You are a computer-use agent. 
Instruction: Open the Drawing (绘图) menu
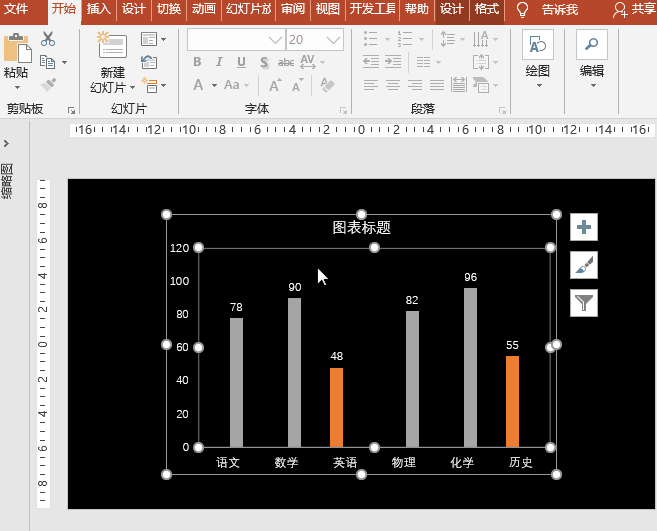(x=538, y=60)
